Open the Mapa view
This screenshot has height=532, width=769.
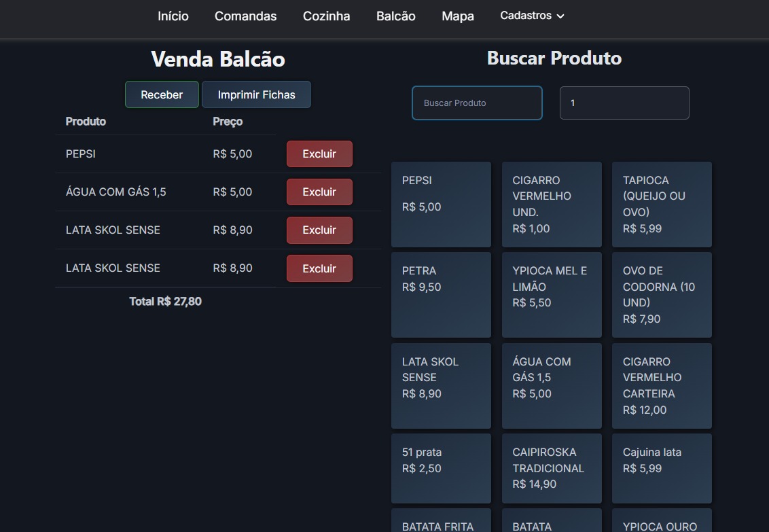point(457,16)
